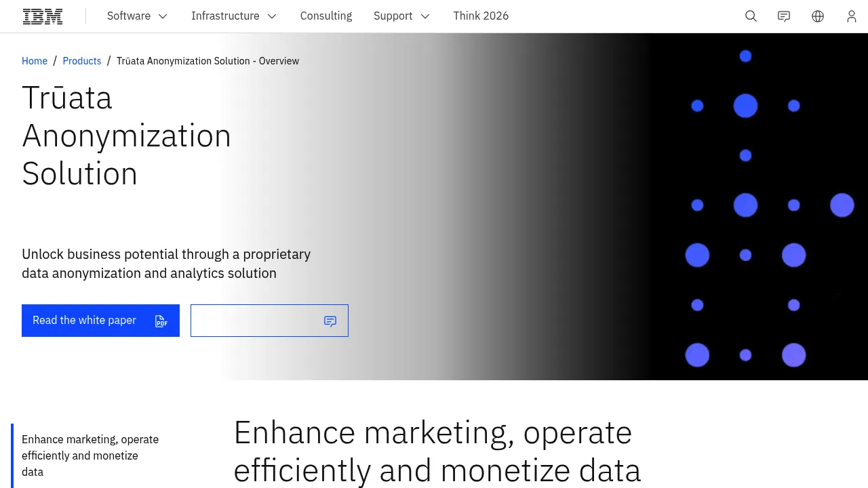Click the IBM logo

pos(43,16)
